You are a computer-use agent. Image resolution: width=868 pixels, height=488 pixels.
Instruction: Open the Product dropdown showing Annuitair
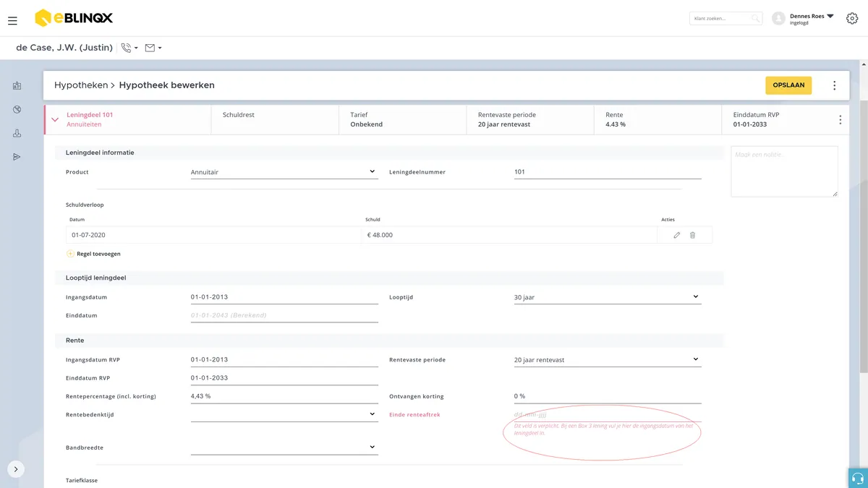click(x=284, y=172)
